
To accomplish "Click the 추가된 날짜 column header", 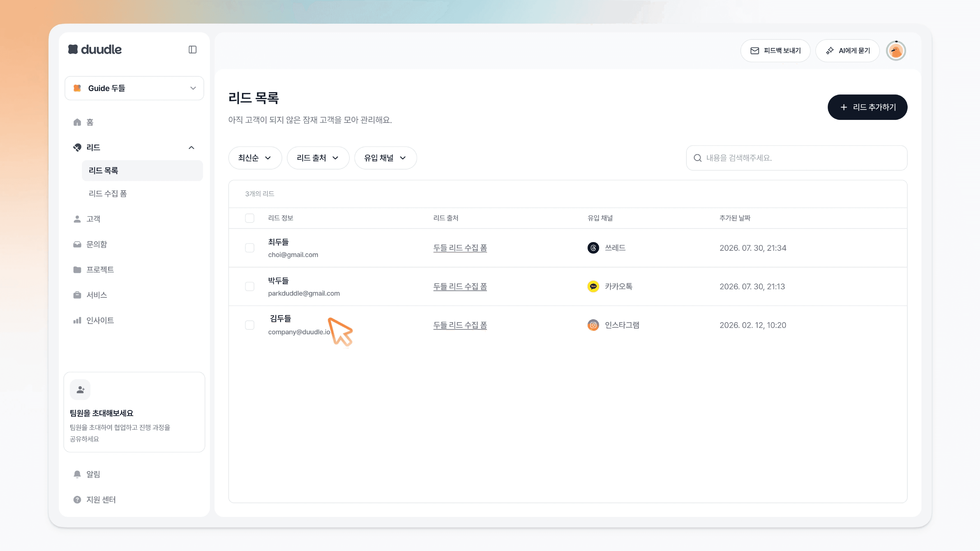I will (x=735, y=218).
